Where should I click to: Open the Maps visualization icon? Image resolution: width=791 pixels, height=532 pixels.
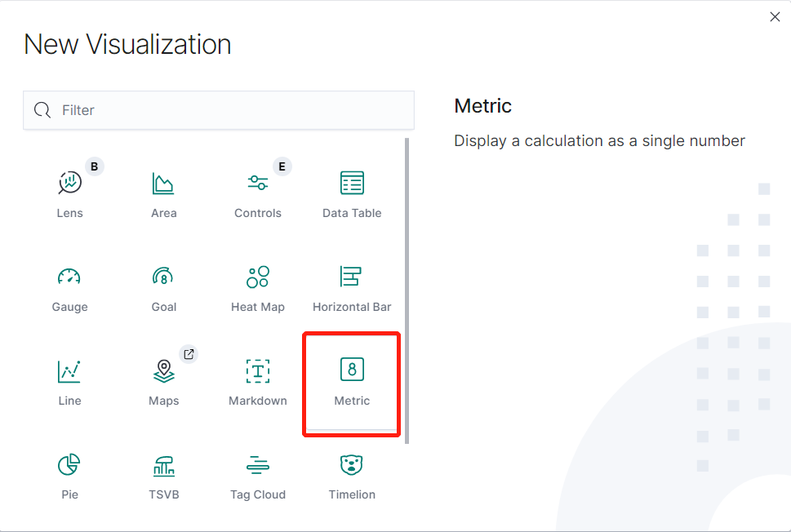pos(163,371)
